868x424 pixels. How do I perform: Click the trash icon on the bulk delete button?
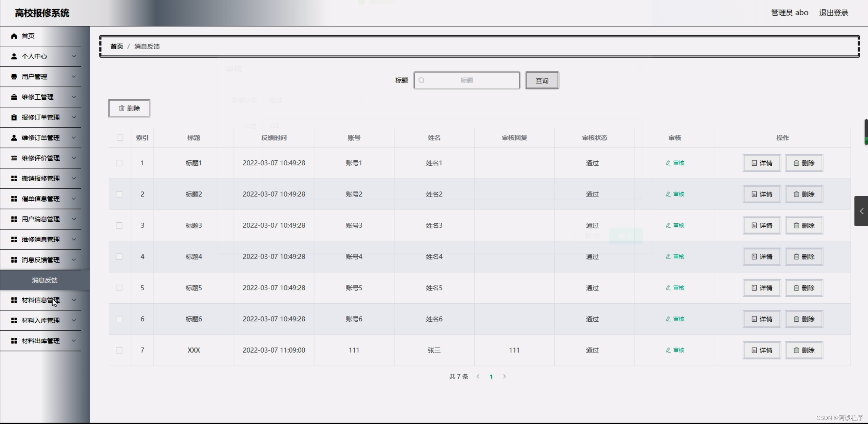tap(121, 108)
